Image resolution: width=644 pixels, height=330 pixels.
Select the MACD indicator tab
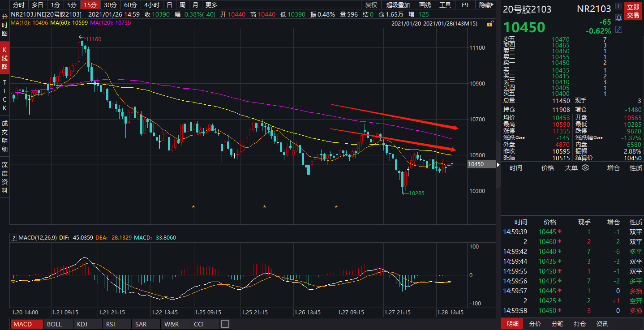pyautogui.click(x=26, y=324)
